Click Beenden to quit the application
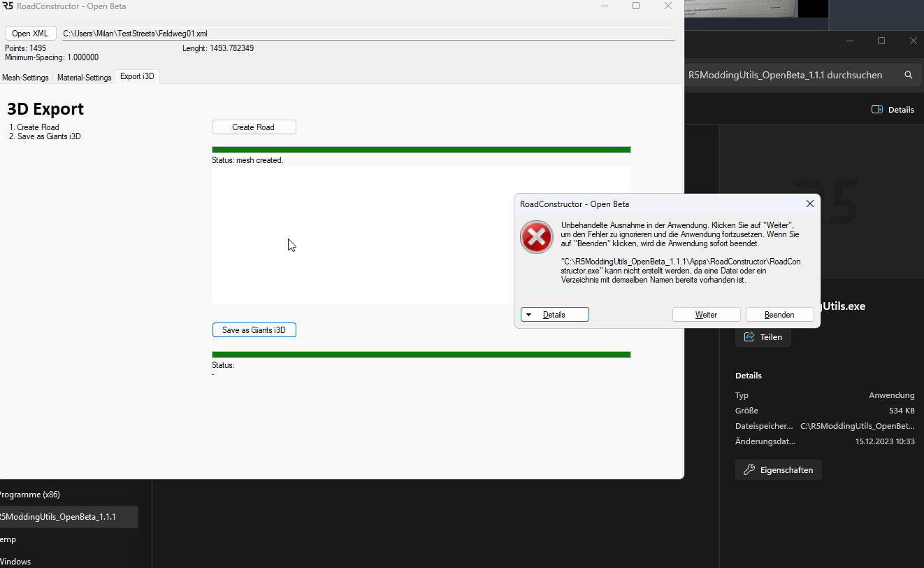Image resolution: width=924 pixels, height=568 pixels. pyautogui.click(x=779, y=315)
